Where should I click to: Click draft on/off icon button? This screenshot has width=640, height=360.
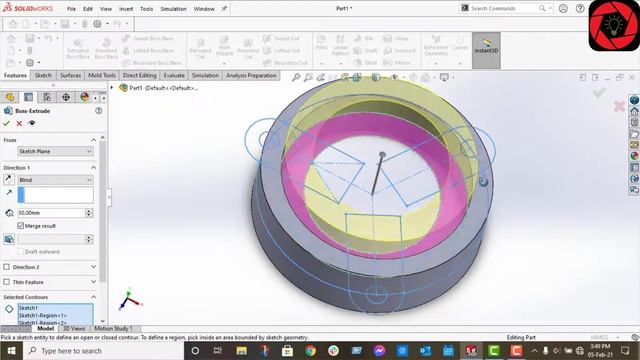pos(9,239)
